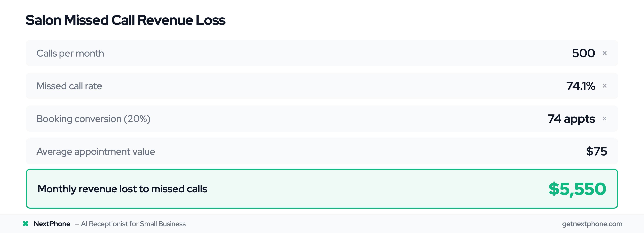644x233 pixels.
Task: Click the × icon beside 74.1%
Action: (604, 86)
